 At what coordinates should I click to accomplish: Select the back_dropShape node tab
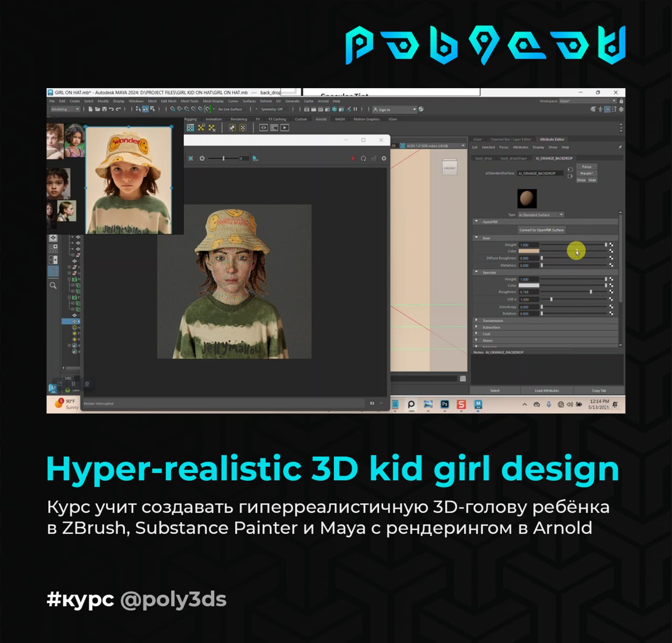click(513, 158)
